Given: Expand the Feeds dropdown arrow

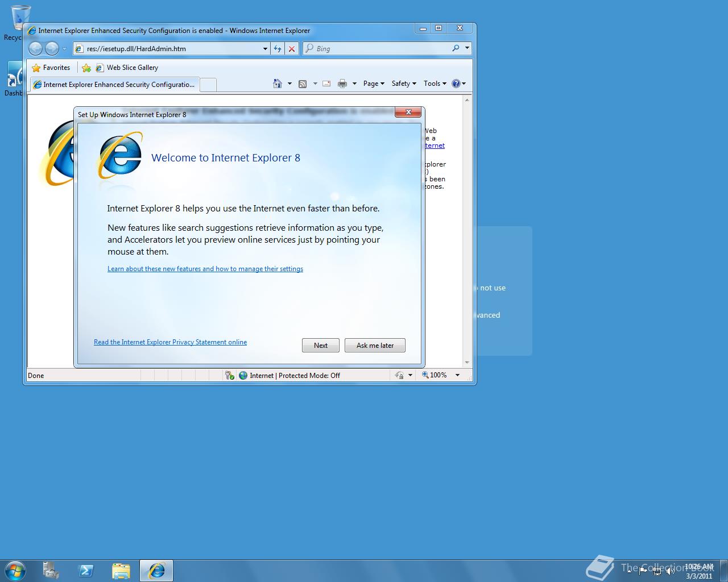Looking at the screenshot, I should 315,84.
